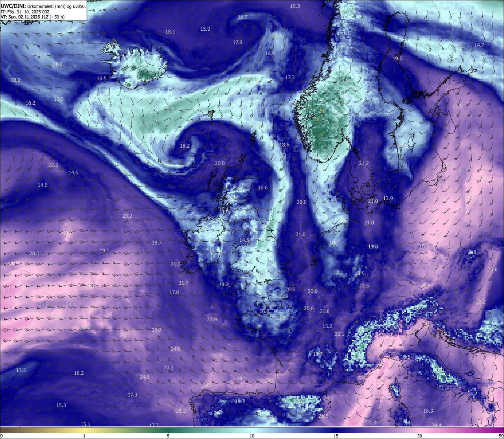Click the 16.9 map value
Image resolution: width=504 pixels, height=439 pixels.
[270, 53]
